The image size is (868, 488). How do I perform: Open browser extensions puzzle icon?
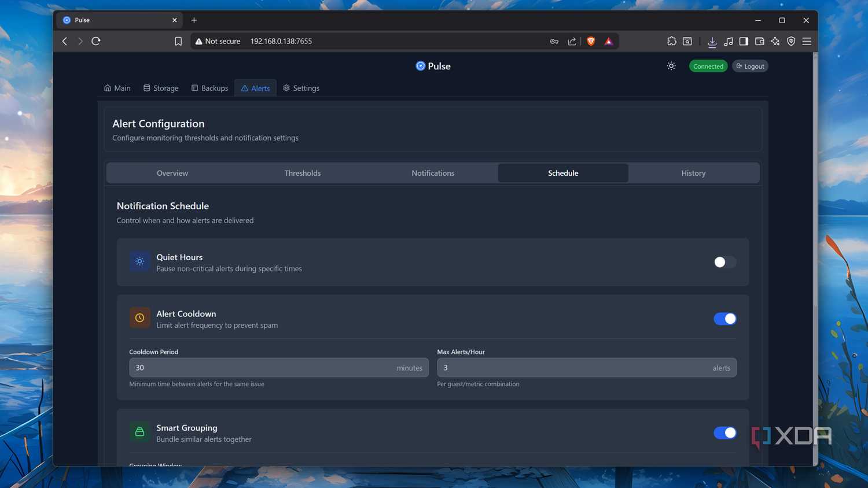click(672, 41)
